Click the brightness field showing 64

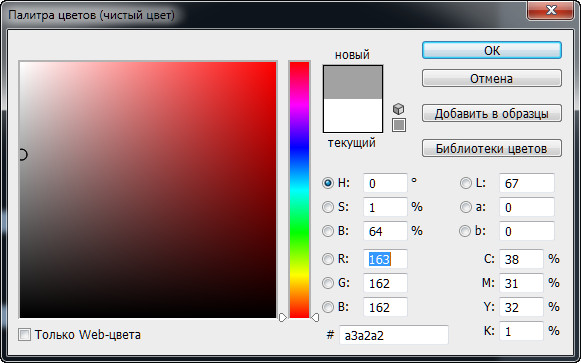point(385,231)
